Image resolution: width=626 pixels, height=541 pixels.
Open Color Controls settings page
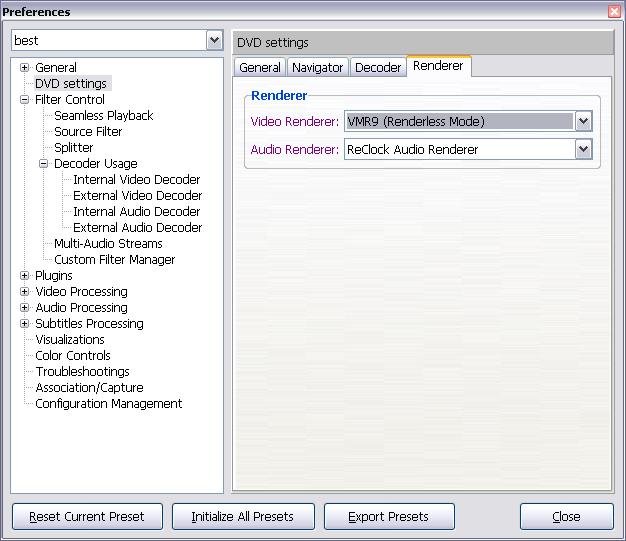(73, 356)
